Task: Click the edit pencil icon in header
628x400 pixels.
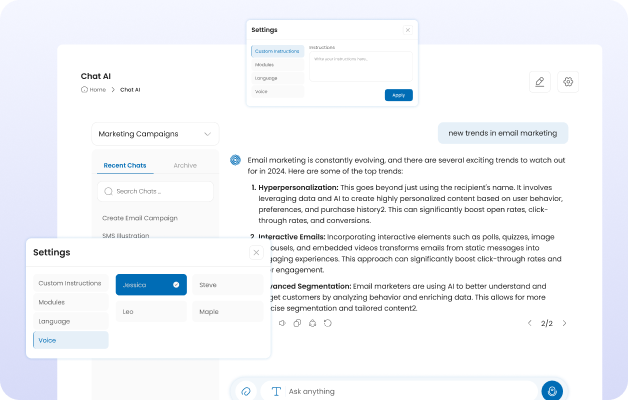Action: coord(540,82)
